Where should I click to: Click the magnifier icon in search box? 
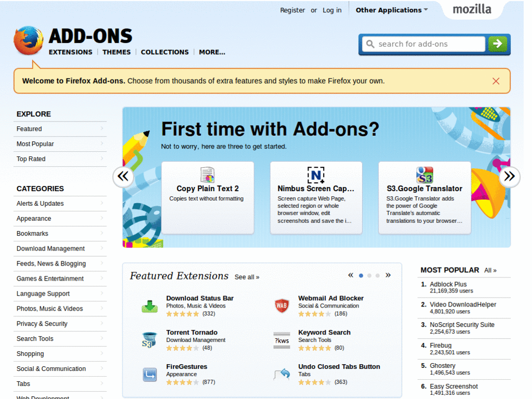tap(370, 44)
